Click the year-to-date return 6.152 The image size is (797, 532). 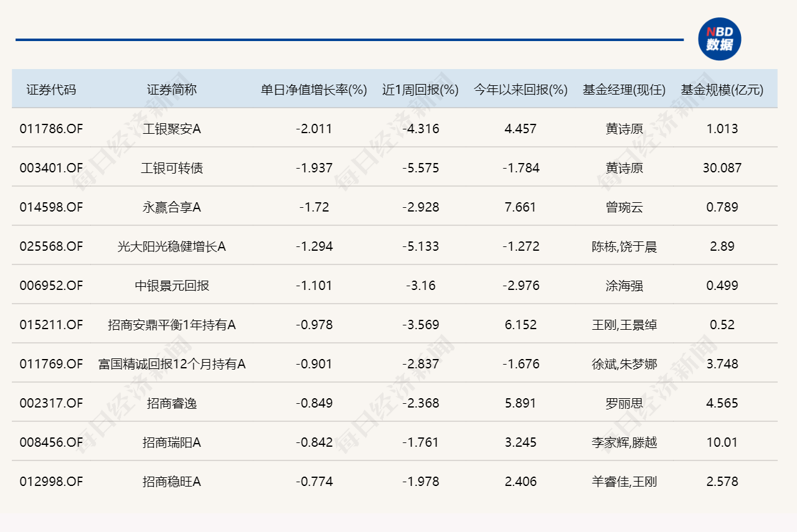(x=521, y=325)
